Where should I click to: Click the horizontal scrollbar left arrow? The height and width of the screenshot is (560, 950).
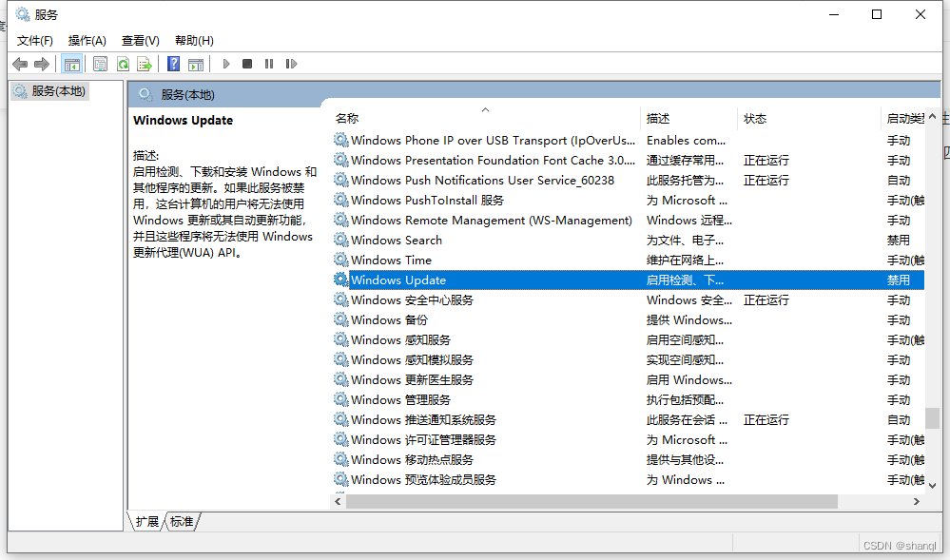tap(339, 501)
